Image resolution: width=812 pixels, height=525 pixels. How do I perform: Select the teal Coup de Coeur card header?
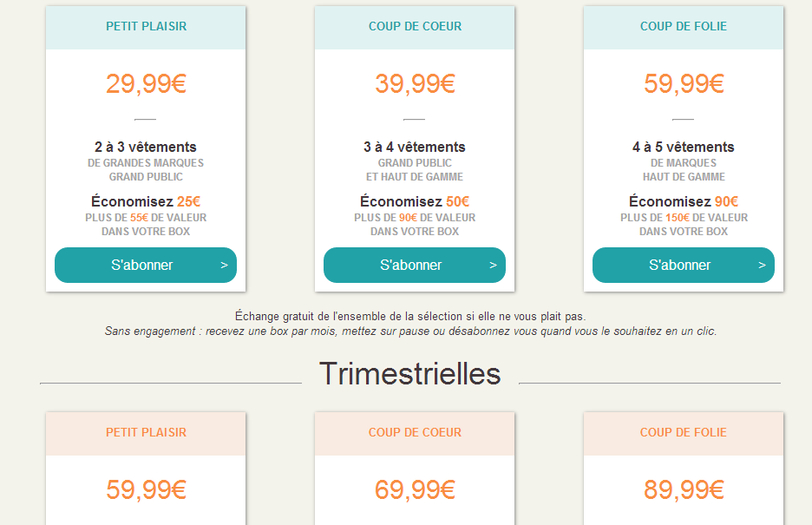[x=415, y=27]
